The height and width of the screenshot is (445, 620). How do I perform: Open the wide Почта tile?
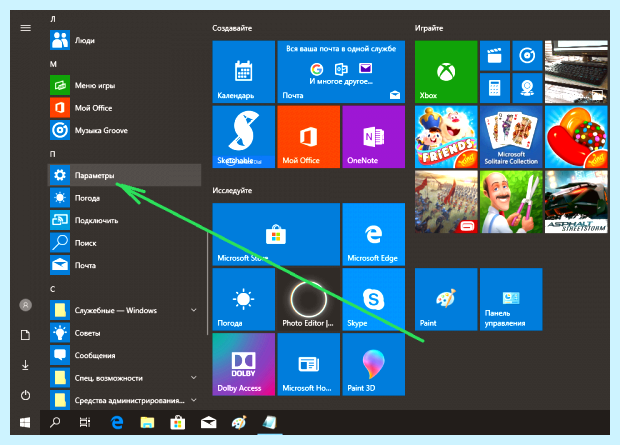point(341,72)
